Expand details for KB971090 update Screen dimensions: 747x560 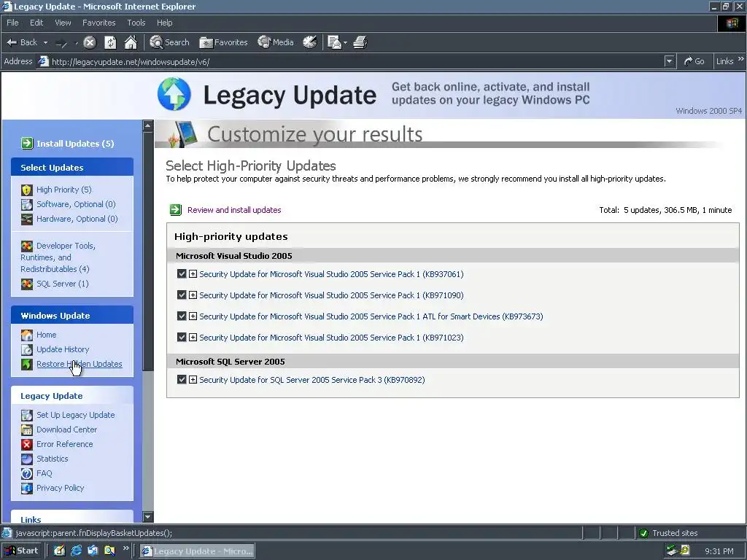coord(193,295)
